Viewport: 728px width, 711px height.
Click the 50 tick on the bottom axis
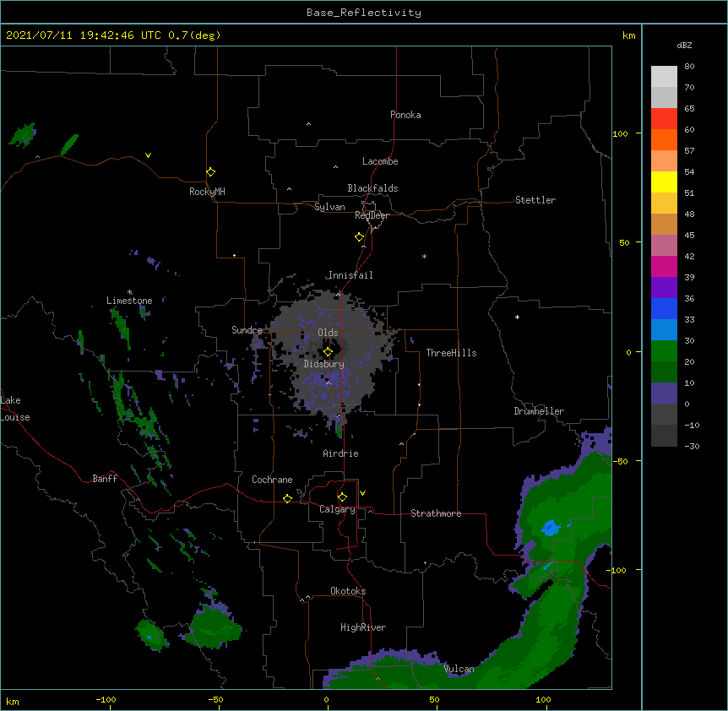434,700
